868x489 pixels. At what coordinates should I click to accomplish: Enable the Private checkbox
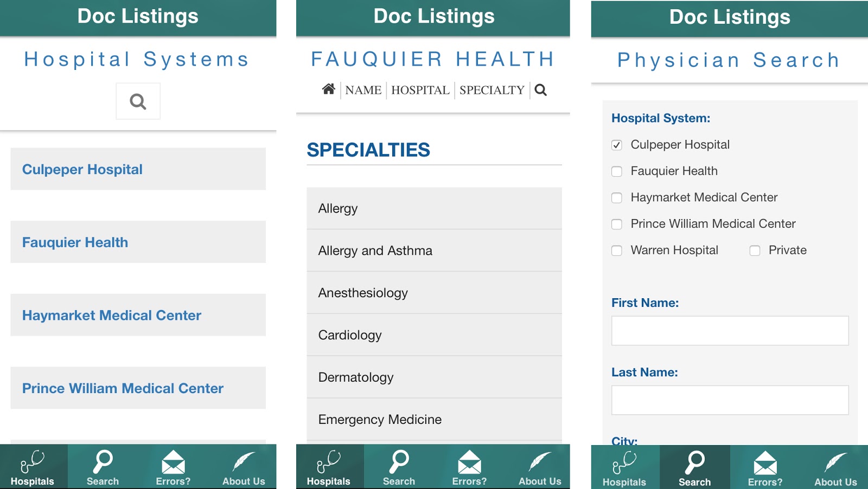pos(755,250)
